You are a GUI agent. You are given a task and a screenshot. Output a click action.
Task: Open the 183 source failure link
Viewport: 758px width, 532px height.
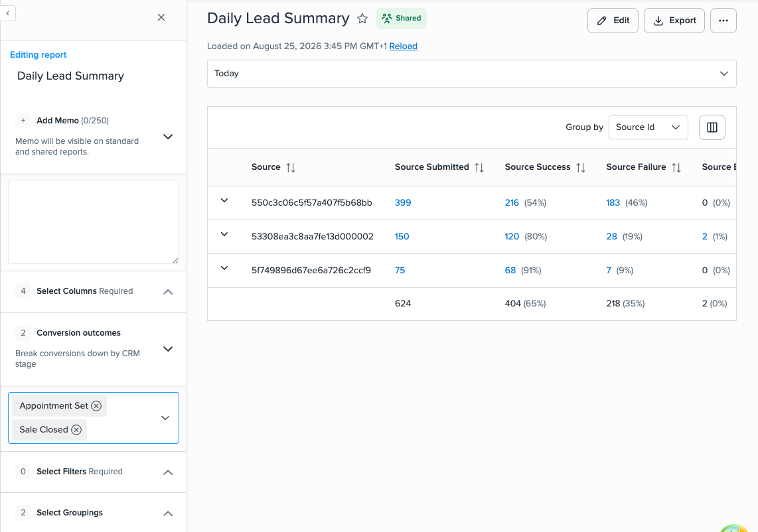[x=613, y=203]
